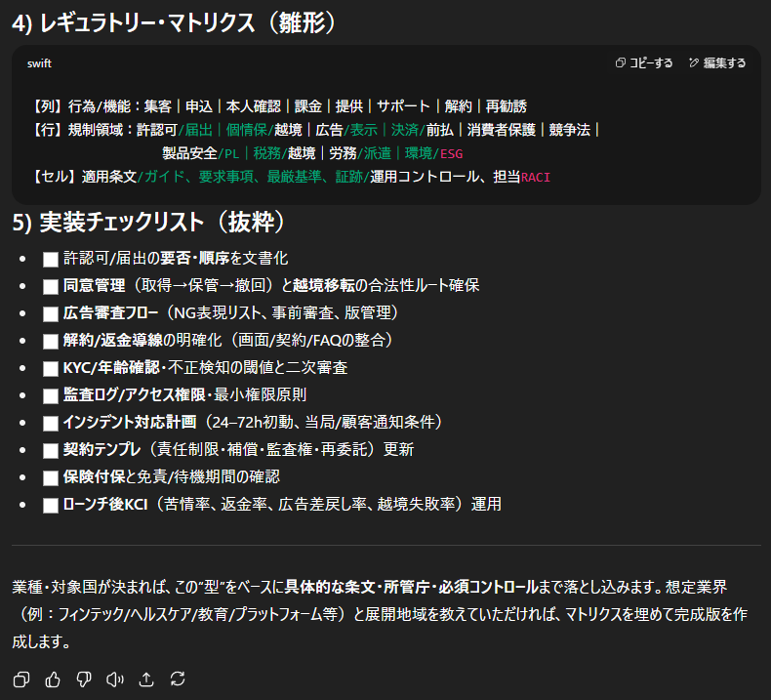Click the checkbox beside 契約テンプレ

pyautogui.click(x=51, y=451)
